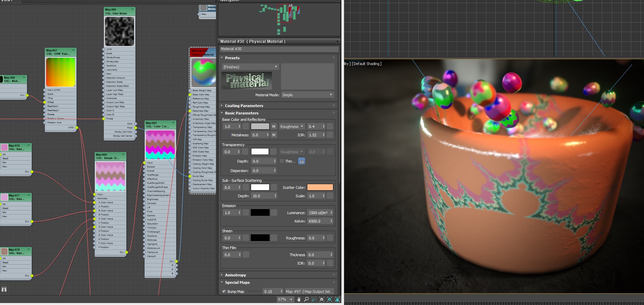Click the Material #30 name field
The height and width of the screenshot is (305, 644).
279,49
